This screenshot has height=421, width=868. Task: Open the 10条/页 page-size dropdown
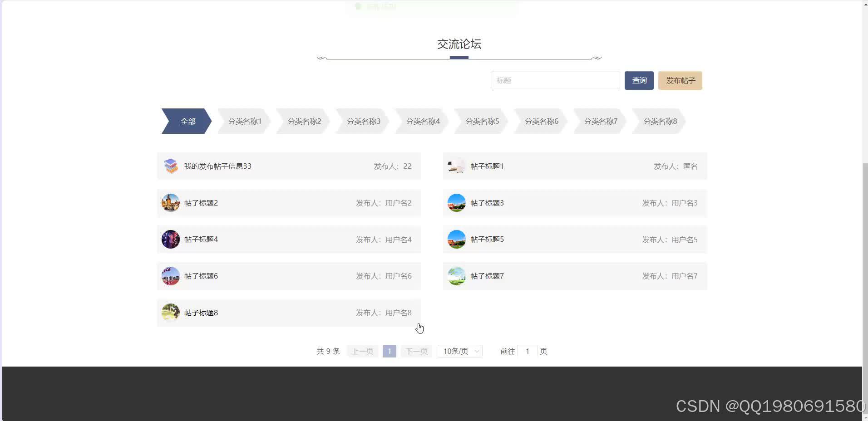click(459, 351)
